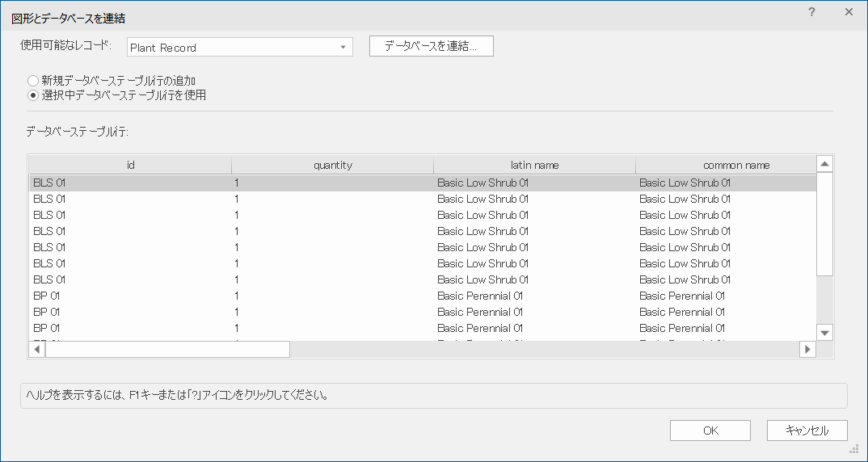This screenshot has height=462, width=868.
Task: Close the dialog with the X button
Action: [849, 12]
